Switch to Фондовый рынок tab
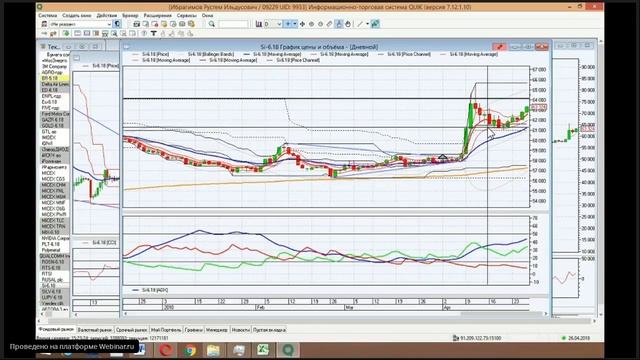The width and height of the screenshot is (640, 360). [56, 329]
